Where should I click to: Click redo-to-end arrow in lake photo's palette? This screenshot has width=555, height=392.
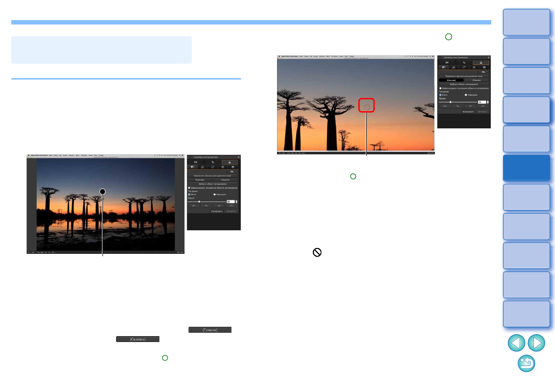(231, 205)
